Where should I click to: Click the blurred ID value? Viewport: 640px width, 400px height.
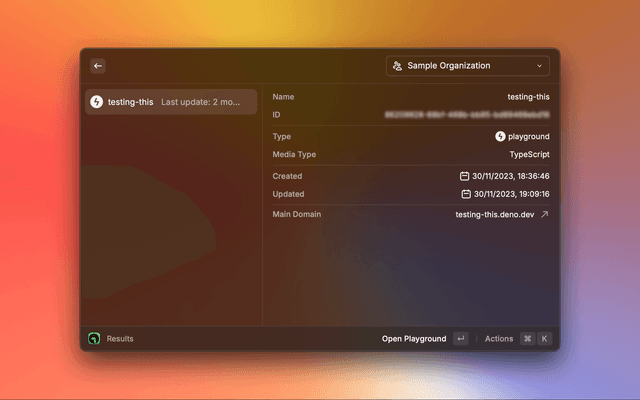tap(468, 115)
